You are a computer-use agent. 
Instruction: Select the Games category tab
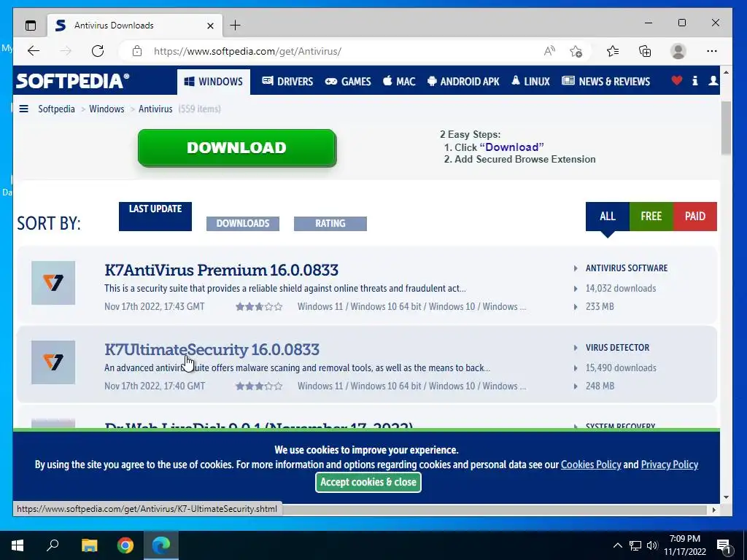pyautogui.click(x=348, y=82)
